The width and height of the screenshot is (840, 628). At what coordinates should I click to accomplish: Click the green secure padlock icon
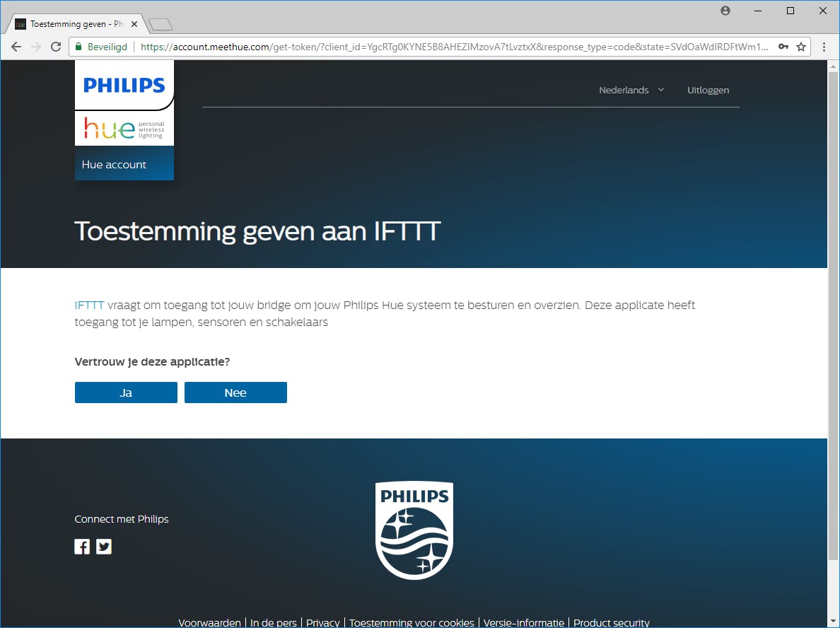(x=78, y=47)
